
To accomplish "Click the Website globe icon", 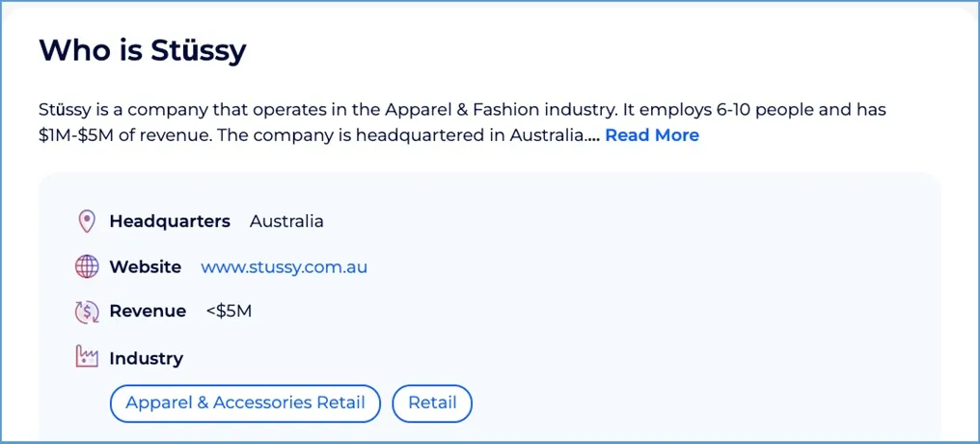I will (x=87, y=266).
